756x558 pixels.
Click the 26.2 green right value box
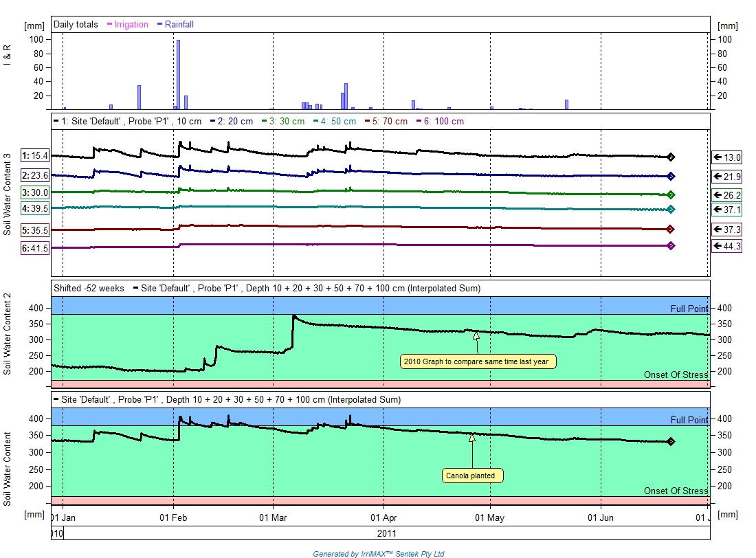point(726,195)
